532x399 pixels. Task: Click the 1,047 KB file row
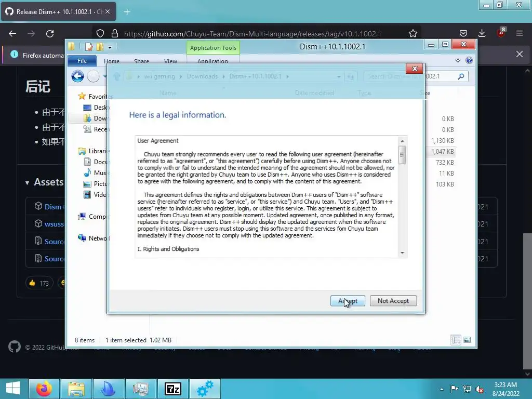(x=442, y=151)
